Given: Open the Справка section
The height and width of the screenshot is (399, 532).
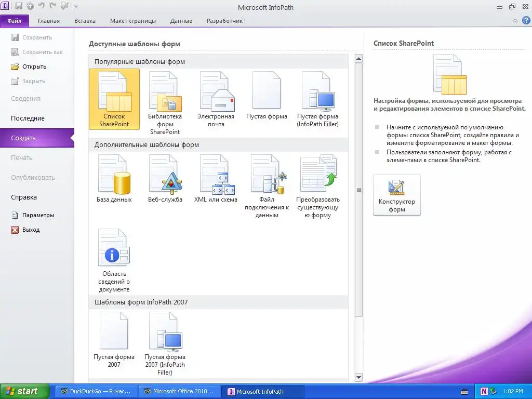Looking at the screenshot, I should pyautogui.click(x=37, y=197).
